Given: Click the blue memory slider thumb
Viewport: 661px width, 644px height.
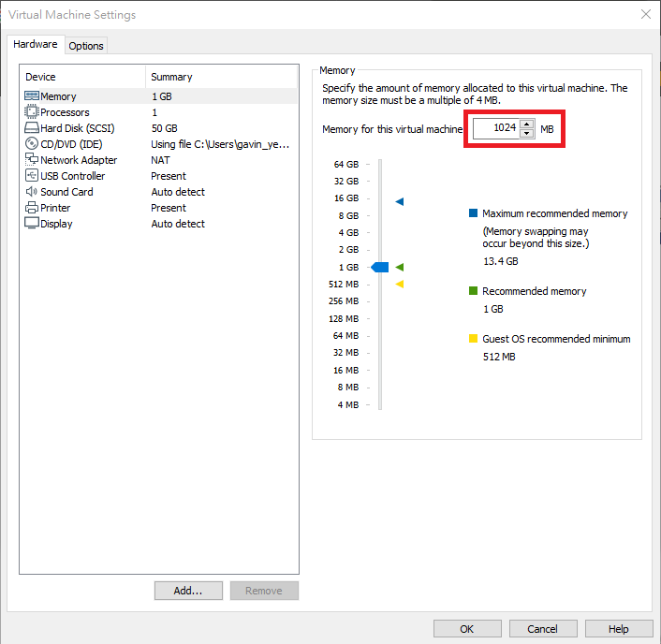Looking at the screenshot, I should [x=380, y=267].
